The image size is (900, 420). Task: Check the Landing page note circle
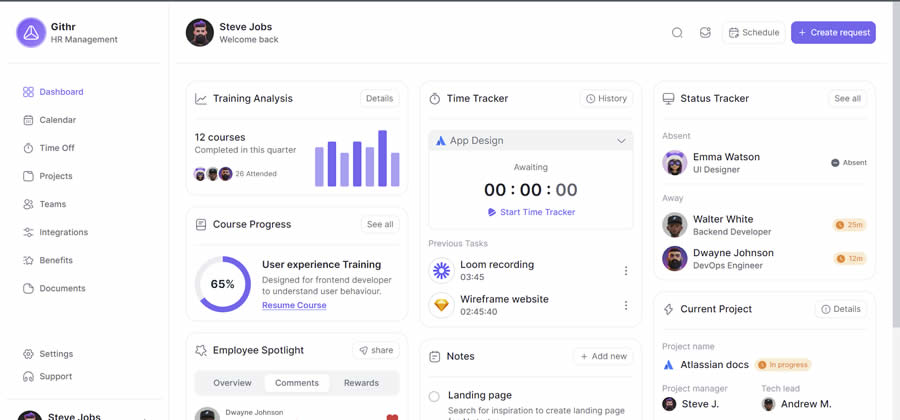(434, 397)
